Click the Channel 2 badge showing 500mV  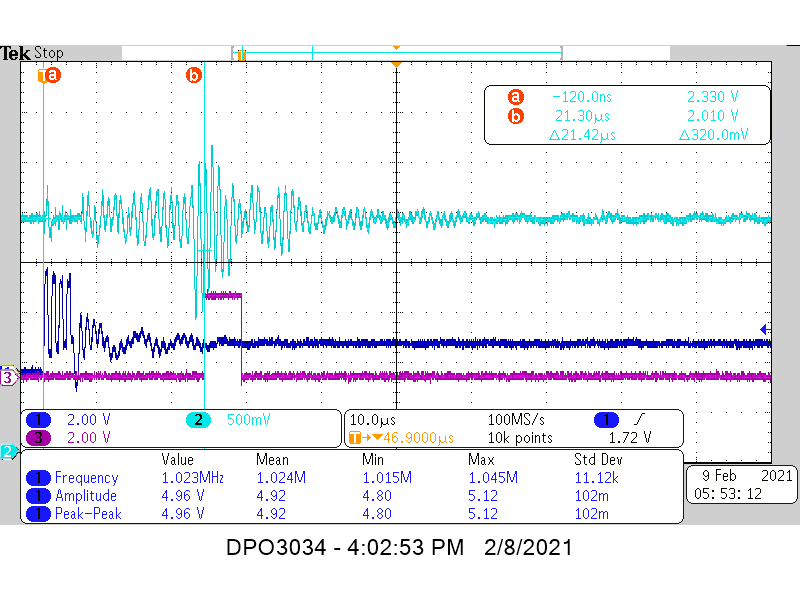pos(199,420)
